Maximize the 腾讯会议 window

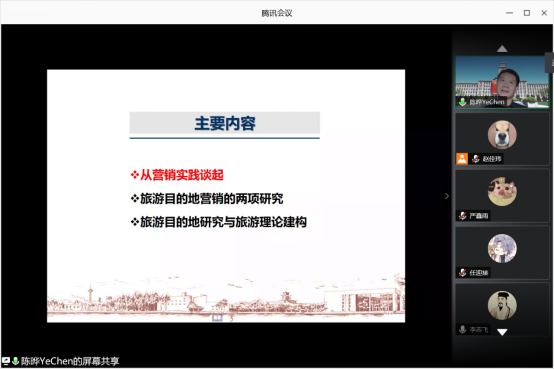[527, 13]
